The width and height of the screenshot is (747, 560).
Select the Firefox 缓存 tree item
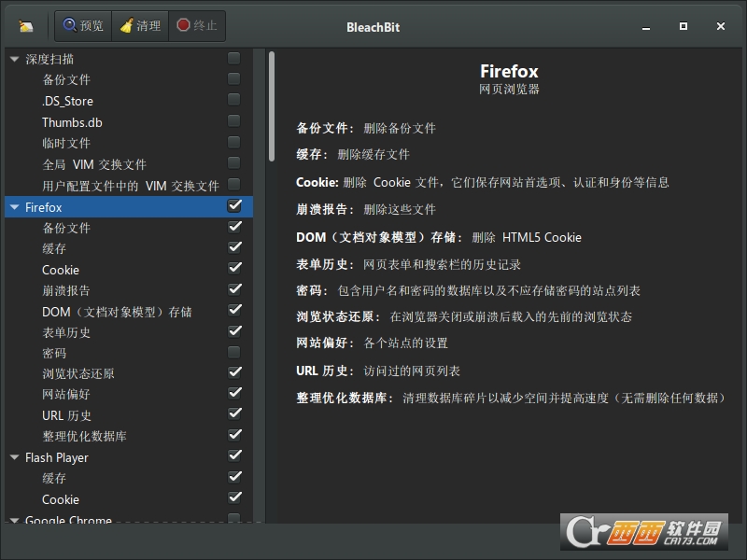pos(54,248)
